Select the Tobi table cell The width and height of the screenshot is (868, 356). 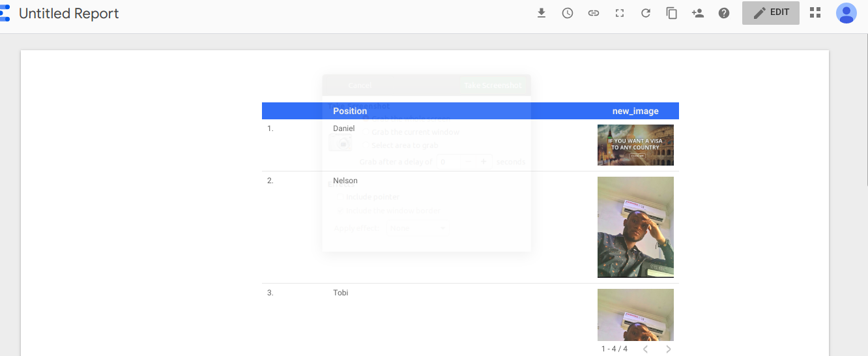(x=341, y=293)
